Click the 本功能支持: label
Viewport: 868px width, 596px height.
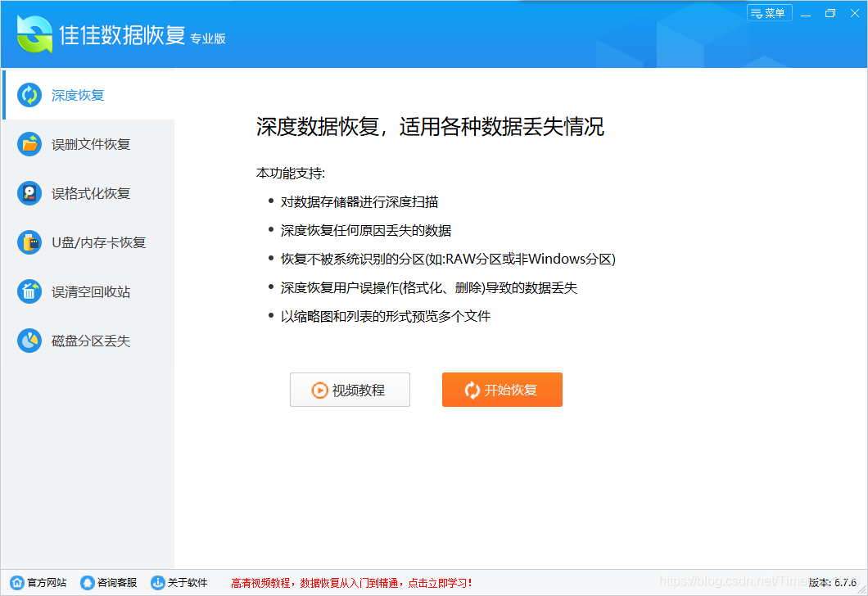(291, 174)
